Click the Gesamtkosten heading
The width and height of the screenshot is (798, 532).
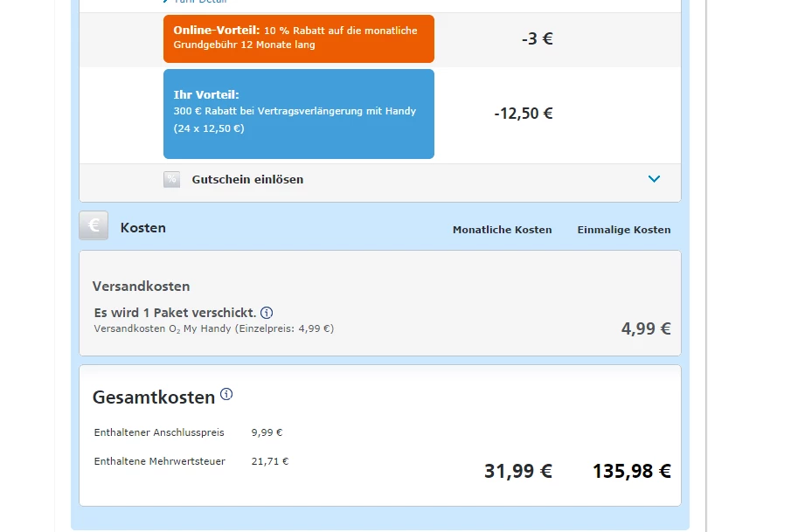(x=154, y=397)
